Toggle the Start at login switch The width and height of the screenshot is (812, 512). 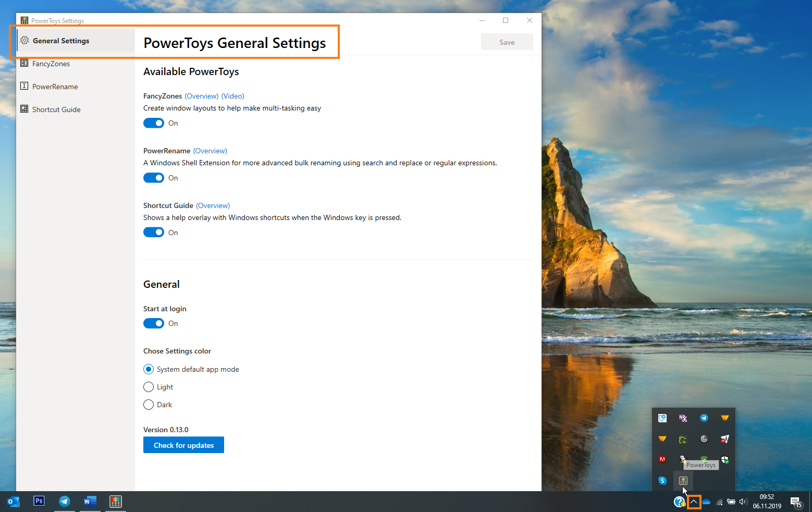click(154, 323)
